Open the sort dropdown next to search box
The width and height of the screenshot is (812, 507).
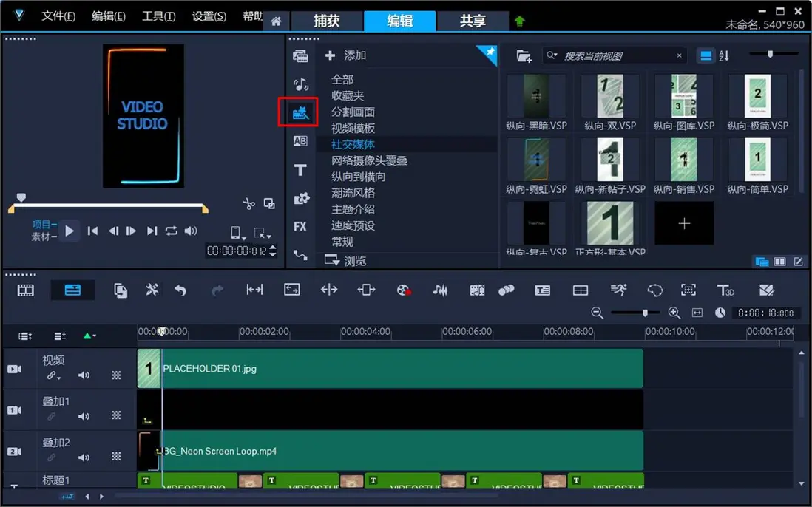pyautogui.click(x=724, y=55)
